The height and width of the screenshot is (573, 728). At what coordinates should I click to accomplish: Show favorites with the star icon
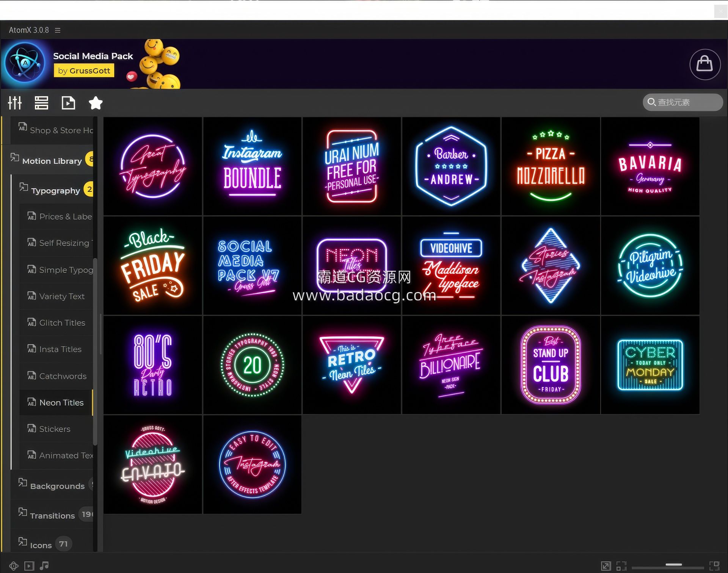95,103
